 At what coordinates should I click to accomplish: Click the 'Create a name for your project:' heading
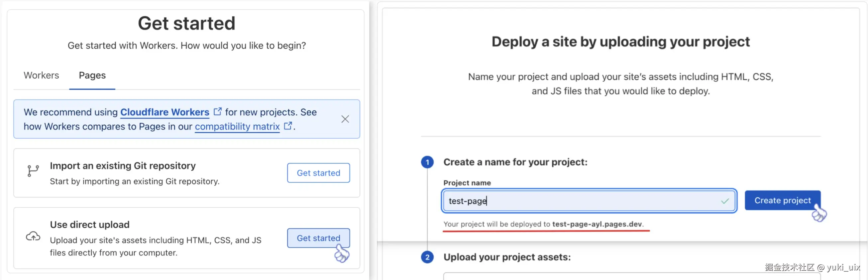[515, 162]
